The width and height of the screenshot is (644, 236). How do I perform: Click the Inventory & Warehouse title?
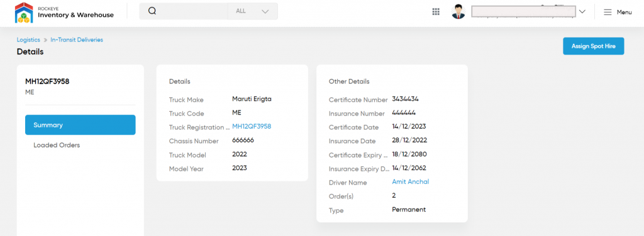75,15
